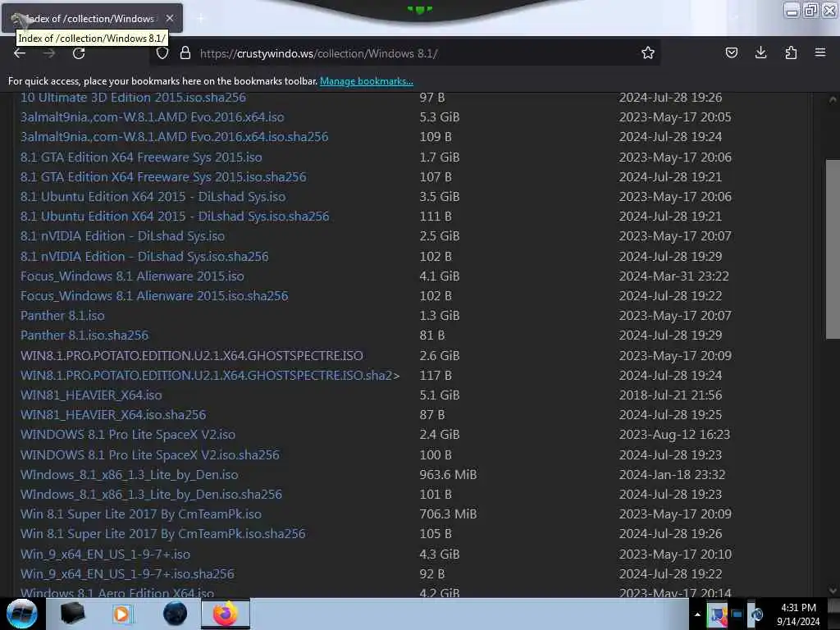Open the Windows Start button
The width and height of the screenshot is (840, 630).
coord(21,614)
